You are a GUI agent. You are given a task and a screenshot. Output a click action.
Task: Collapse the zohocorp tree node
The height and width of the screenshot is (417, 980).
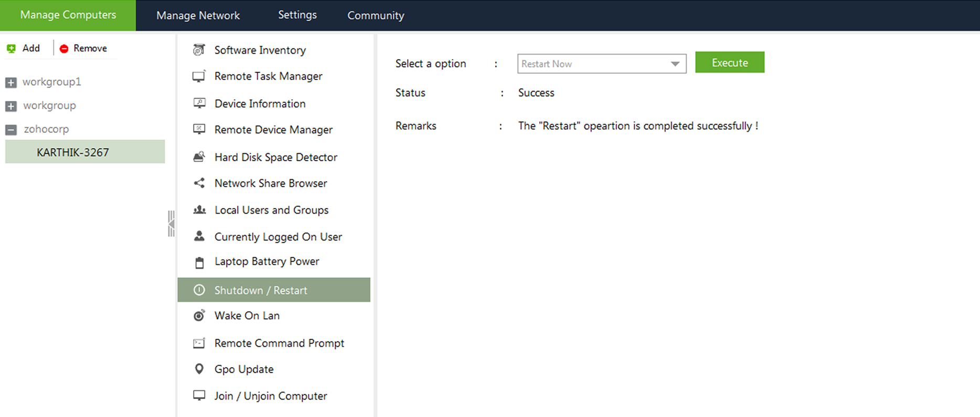click(10, 130)
